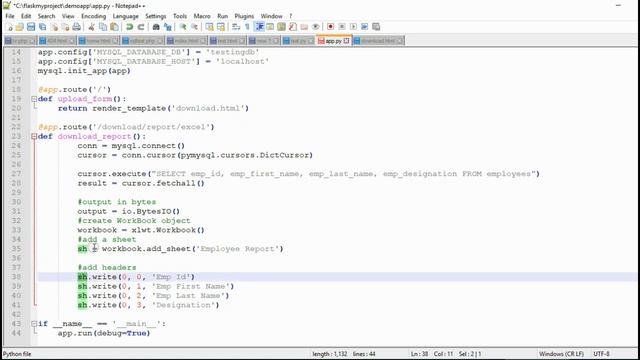Click the Close document toolbar icon
The image size is (640, 360).
click(54, 27)
